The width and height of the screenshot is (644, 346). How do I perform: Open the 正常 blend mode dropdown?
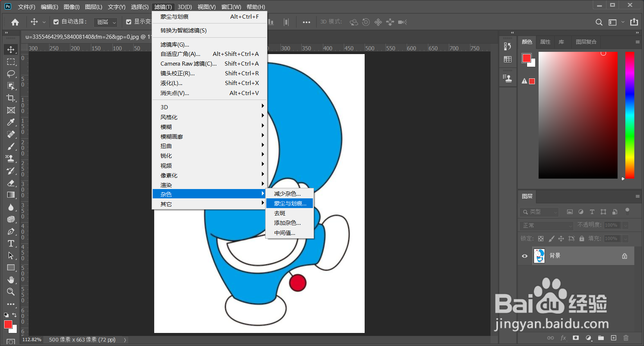click(546, 225)
